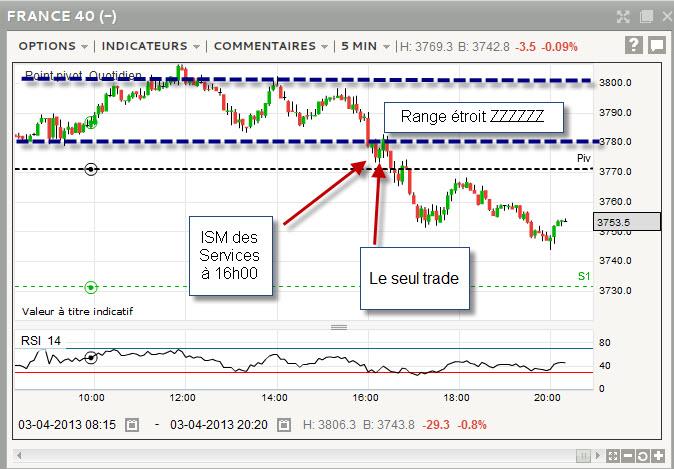Open the end date calendar icon

pyautogui.click(x=284, y=425)
